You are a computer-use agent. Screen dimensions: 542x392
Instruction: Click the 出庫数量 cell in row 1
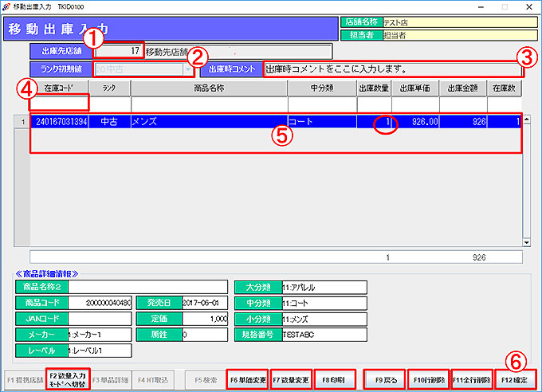coord(374,122)
